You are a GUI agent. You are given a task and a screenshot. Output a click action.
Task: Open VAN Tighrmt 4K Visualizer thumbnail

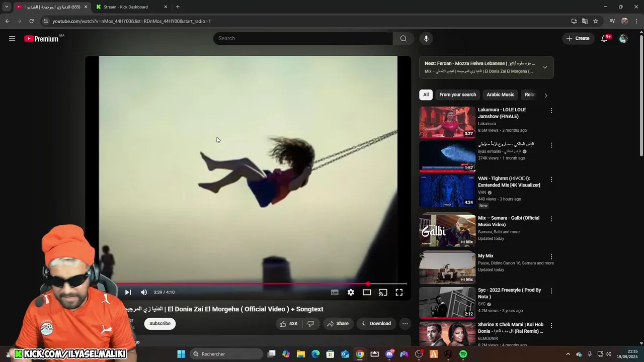[x=447, y=191]
